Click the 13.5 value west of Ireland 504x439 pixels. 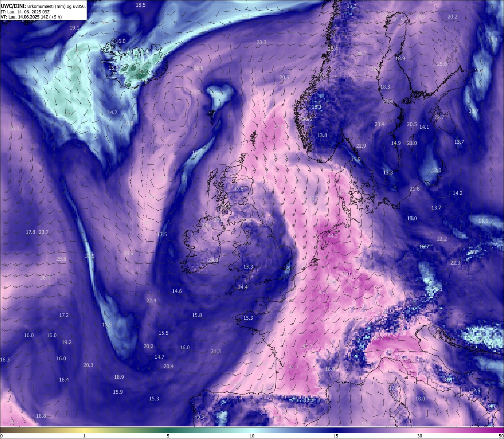click(x=162, y=234)
